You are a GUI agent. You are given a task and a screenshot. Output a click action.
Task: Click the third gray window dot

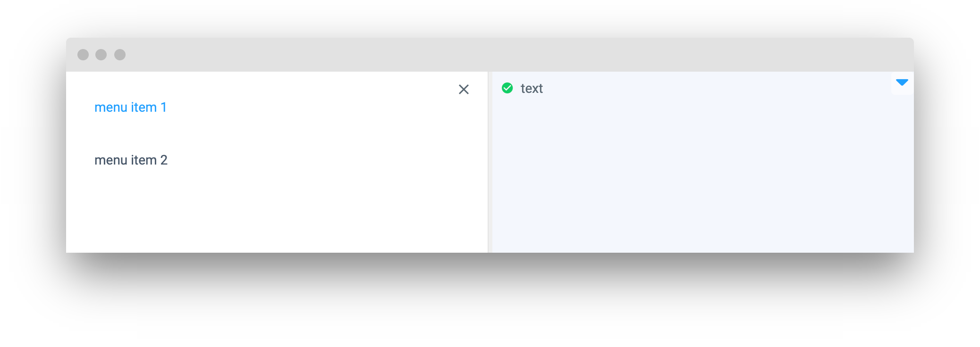click(120, 55)
